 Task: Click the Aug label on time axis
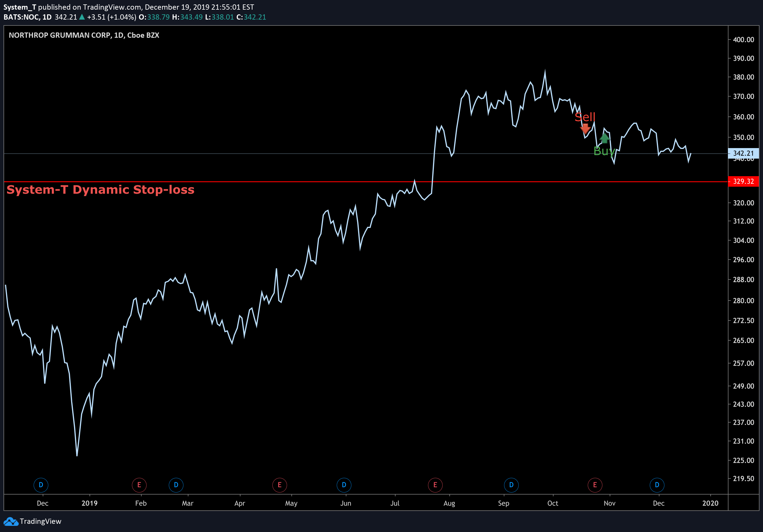(449, 503)
